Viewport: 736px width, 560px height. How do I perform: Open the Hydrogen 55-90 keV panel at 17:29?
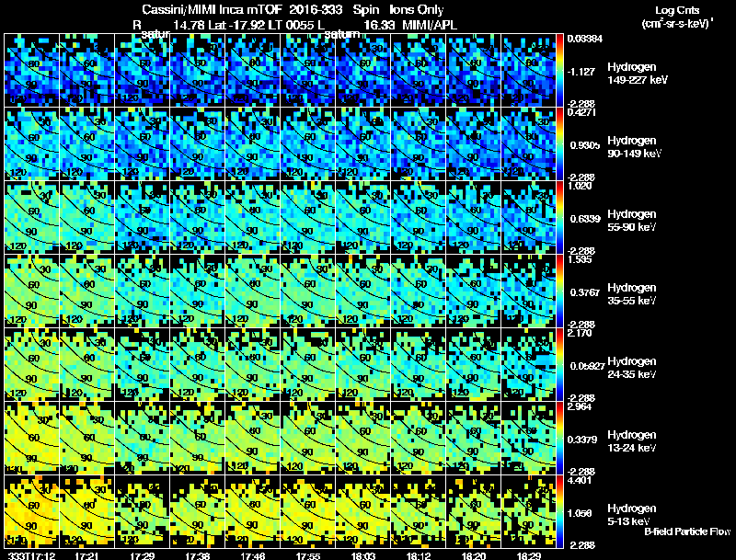pos(143,217)
